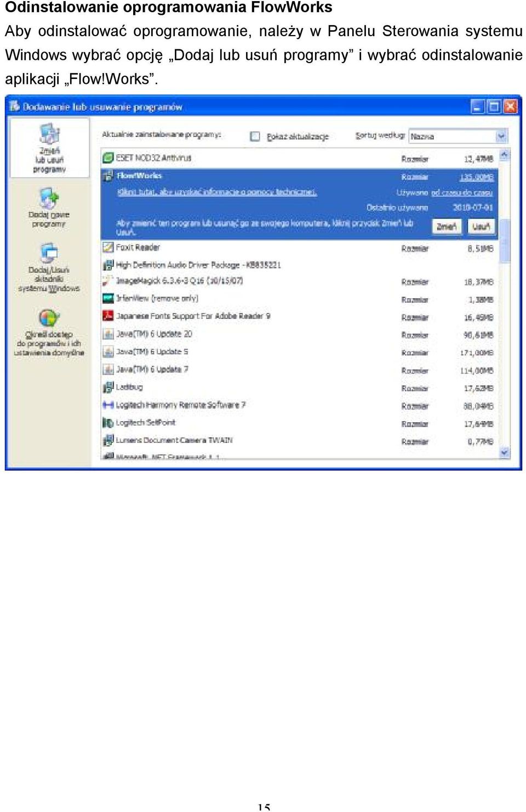The width and height of the screenshot is (526, 812).
Task: Click High Definition Audio Driver Package icon
Action: pos(108,265)
